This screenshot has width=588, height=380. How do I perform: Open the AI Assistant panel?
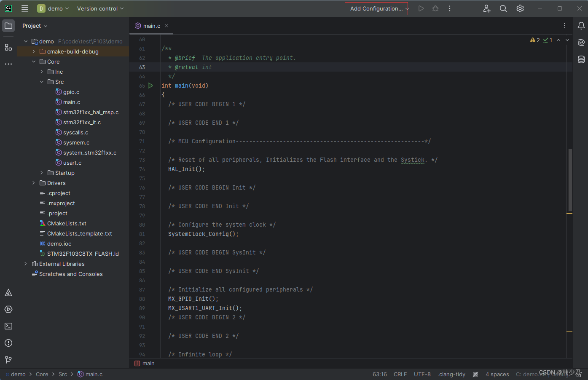581,43
